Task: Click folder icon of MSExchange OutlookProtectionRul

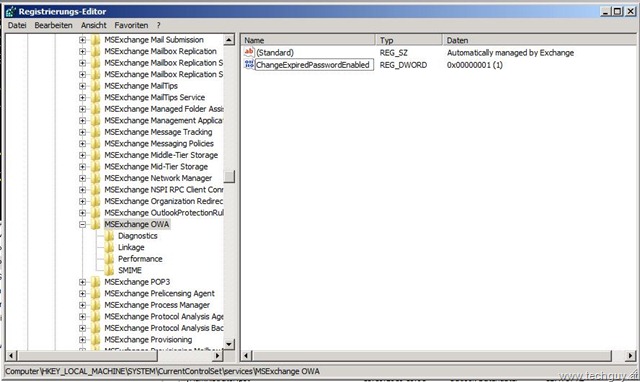Action: point(96,213)
